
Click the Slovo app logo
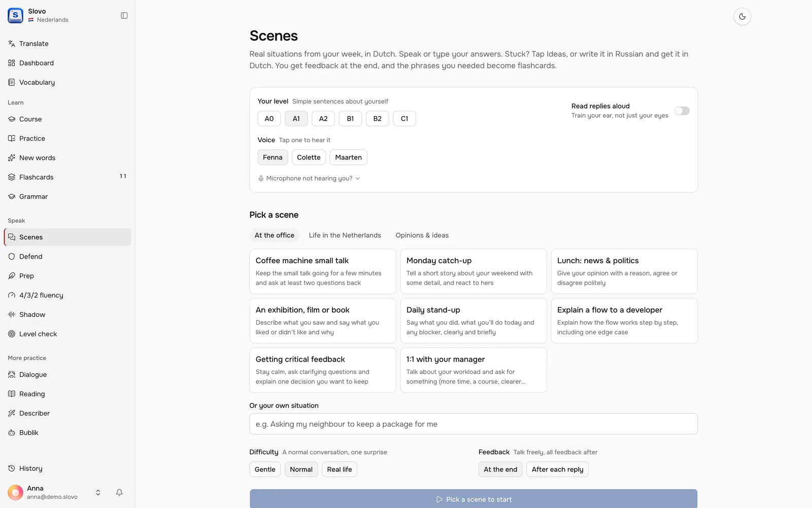pyautogui.click(x=15, y=15)
